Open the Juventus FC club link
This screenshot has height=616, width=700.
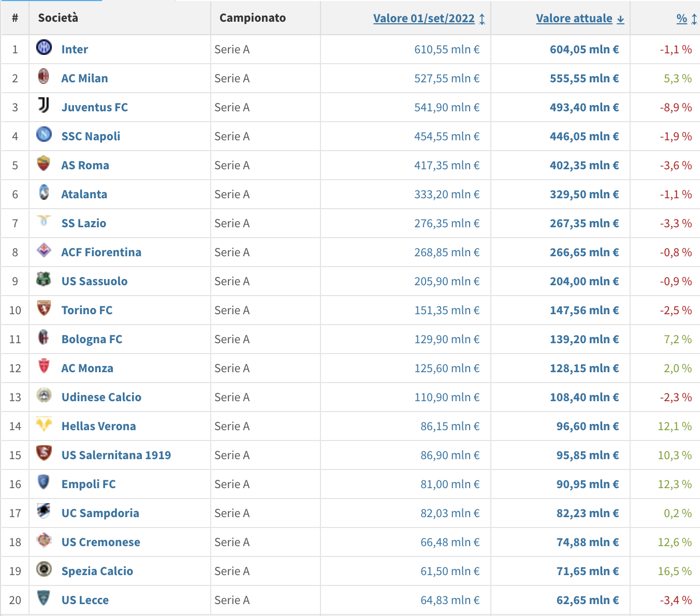tap(95, 107)
